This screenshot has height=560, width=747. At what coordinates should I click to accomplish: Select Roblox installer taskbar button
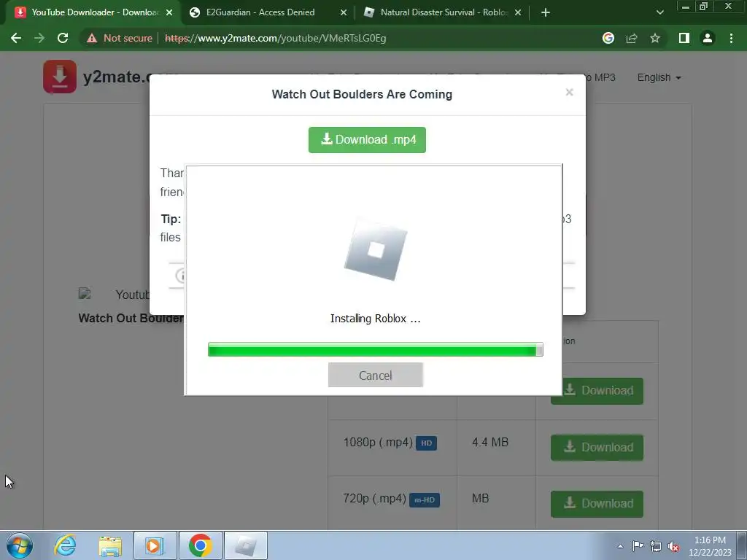[x=246, y=545]
